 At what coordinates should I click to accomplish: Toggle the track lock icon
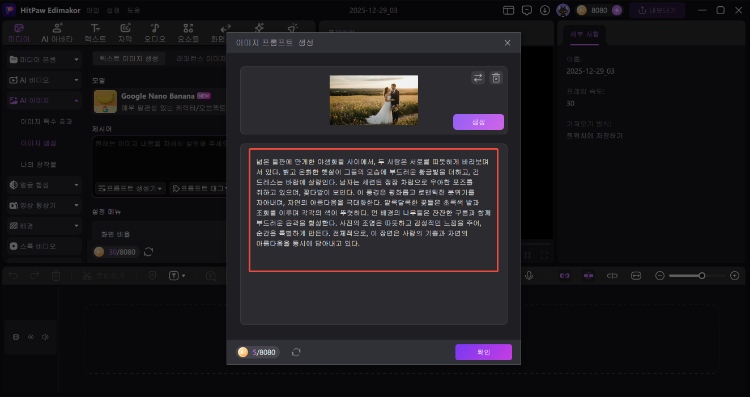point(16,337)
